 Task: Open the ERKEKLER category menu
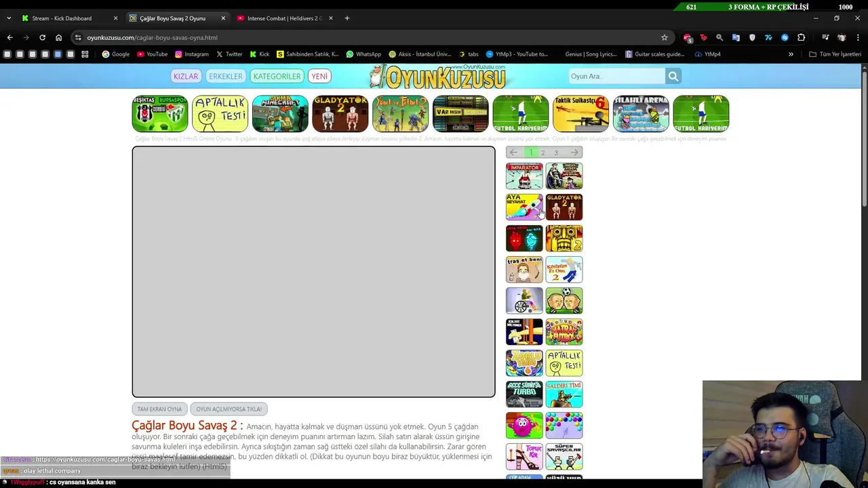[225, 77]
